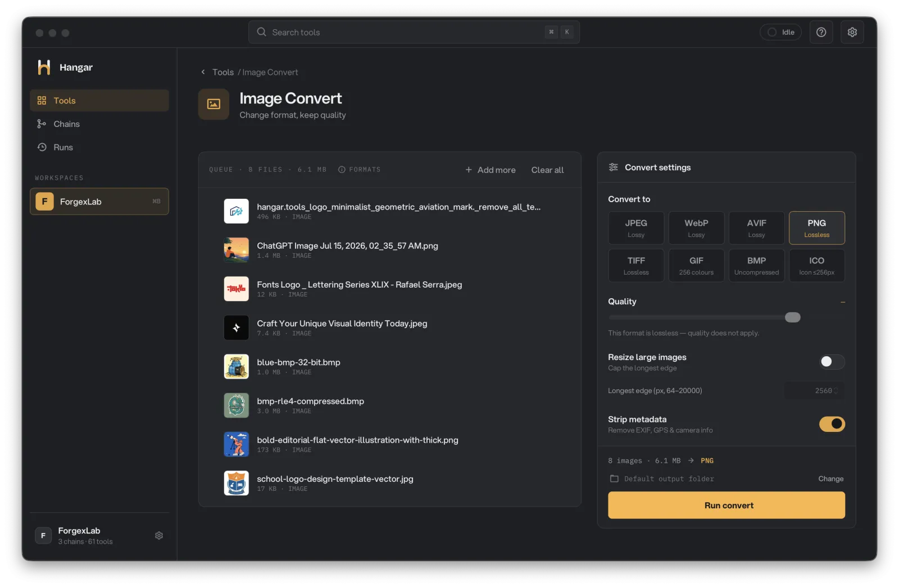
Task: Click the back chevron before Tools breadcrumb
Action: coord(203,72)
